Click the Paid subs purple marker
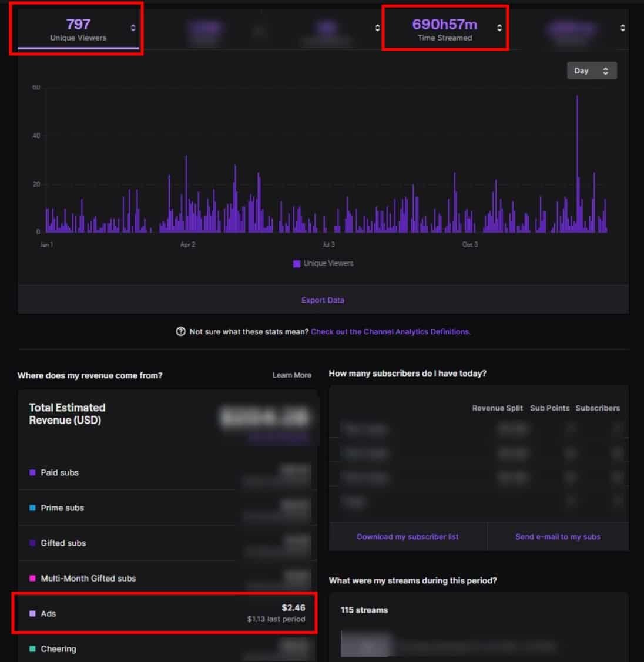This screenshot has width=644, height=662. point(32,472)
